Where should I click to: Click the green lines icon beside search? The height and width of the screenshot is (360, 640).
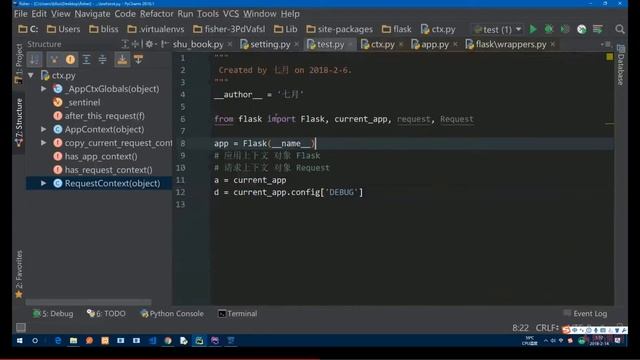(x=598, y=29)
